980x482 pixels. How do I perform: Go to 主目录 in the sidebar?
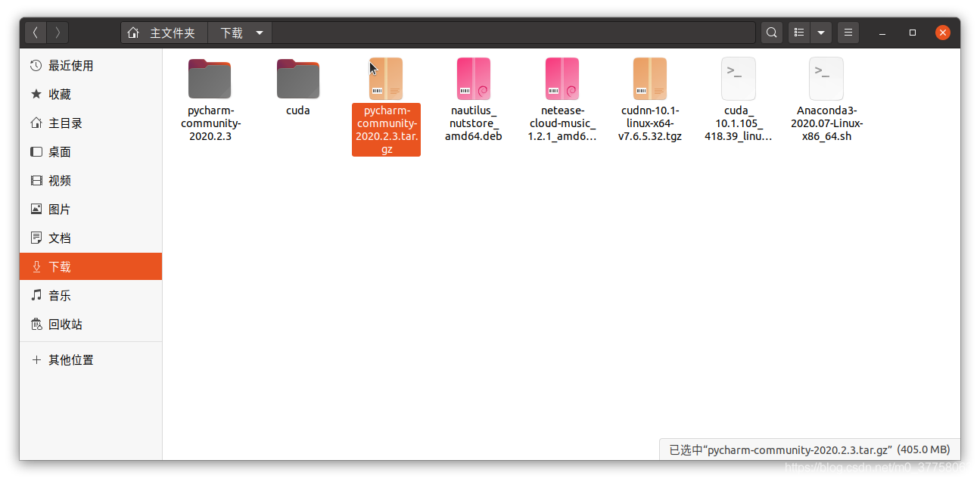[x=91, y=123]
